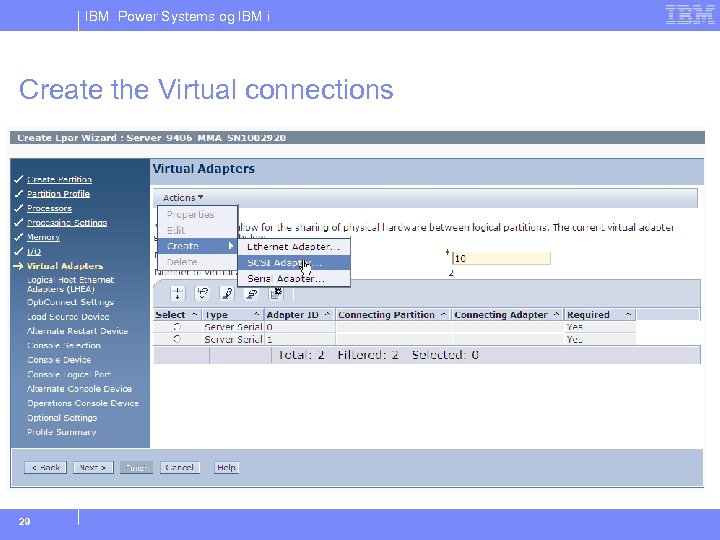Click the Cancel button
This screenshot has width=720, height=540.
click(180, 467)
